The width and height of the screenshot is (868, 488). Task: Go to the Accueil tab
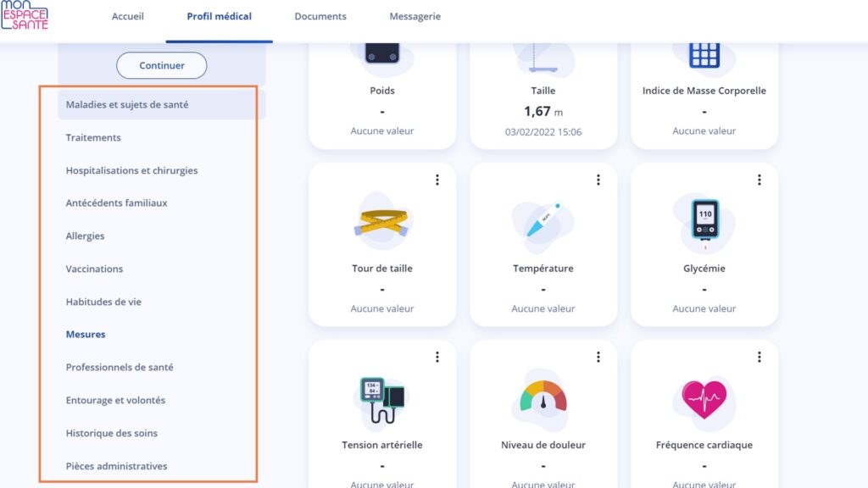point(128,17)
